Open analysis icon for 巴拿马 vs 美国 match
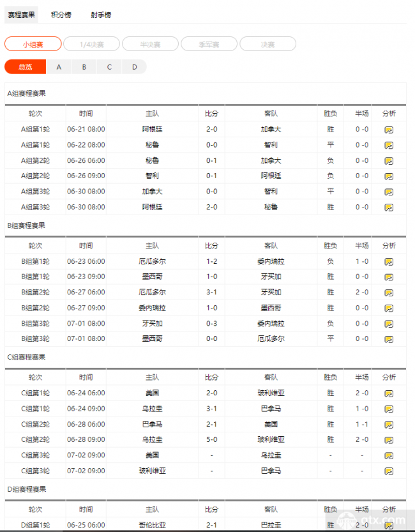This screenshot has height=532, width=415. click(389, 425)
